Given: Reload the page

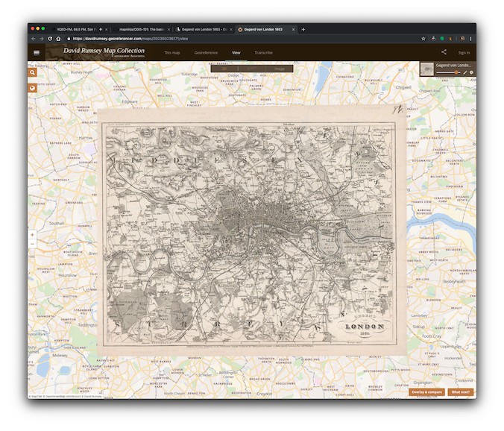Looking at the screenshot, I should coord(50,39).
